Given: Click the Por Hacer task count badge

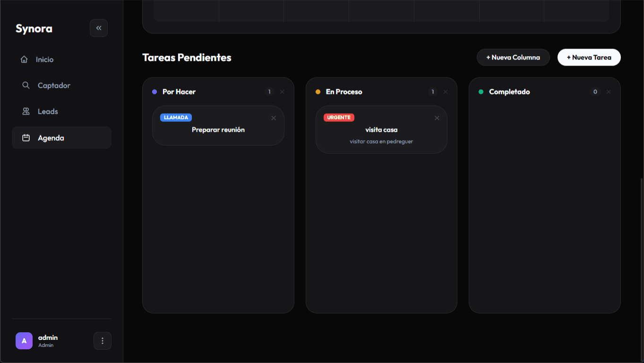Looking at the screenshot, I should 269,92.
